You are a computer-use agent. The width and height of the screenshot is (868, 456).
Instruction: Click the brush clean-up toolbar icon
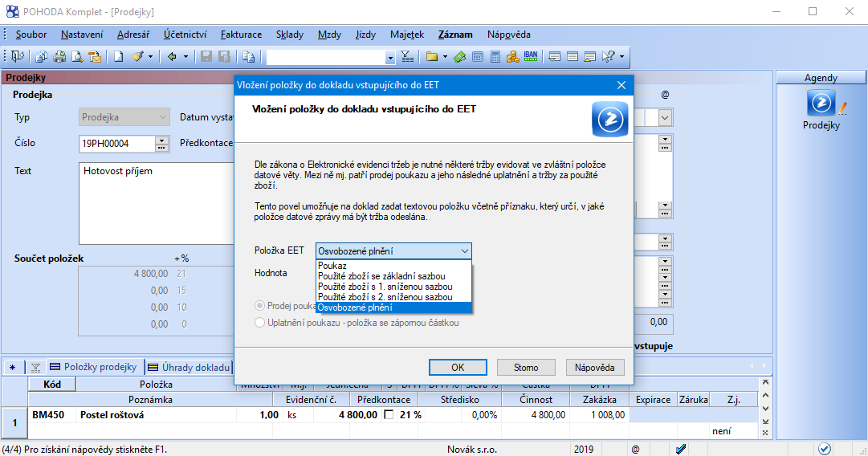click(x=137, y=56)
